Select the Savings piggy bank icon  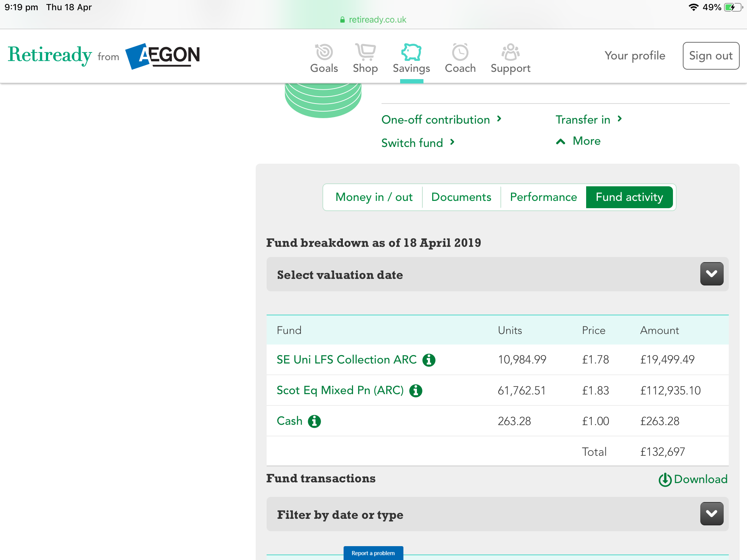tap(411, 52)
